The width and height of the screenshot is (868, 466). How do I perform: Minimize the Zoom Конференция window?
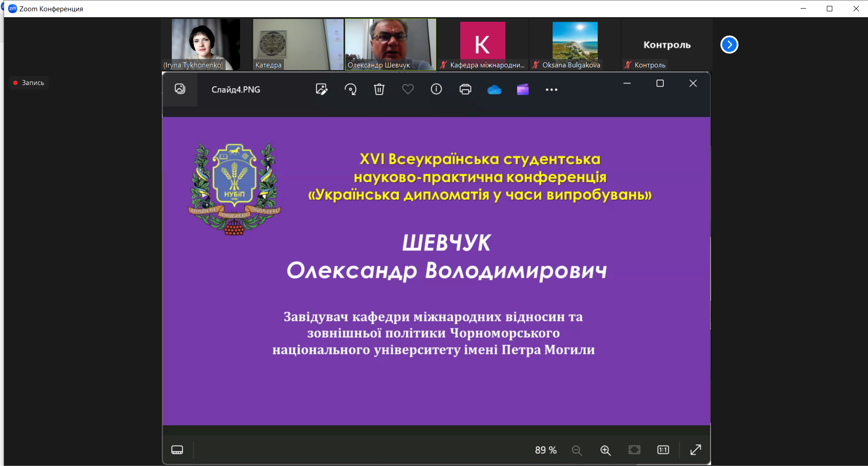click(803, 9)
